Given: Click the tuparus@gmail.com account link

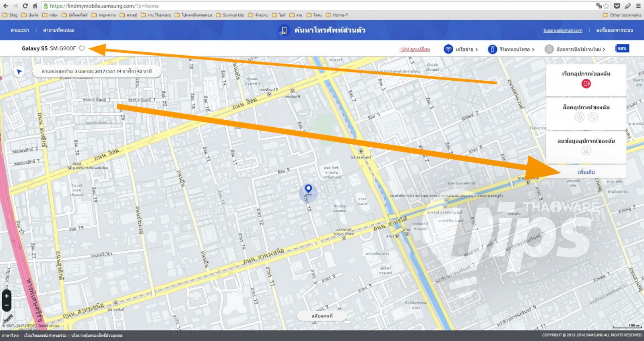Looking at the screenshot, I should [x=563, y=30].
